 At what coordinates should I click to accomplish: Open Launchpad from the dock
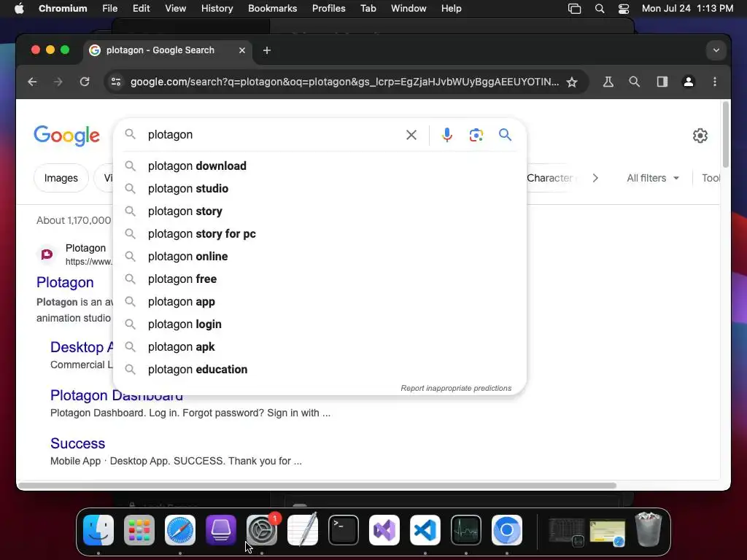[139, 530]
